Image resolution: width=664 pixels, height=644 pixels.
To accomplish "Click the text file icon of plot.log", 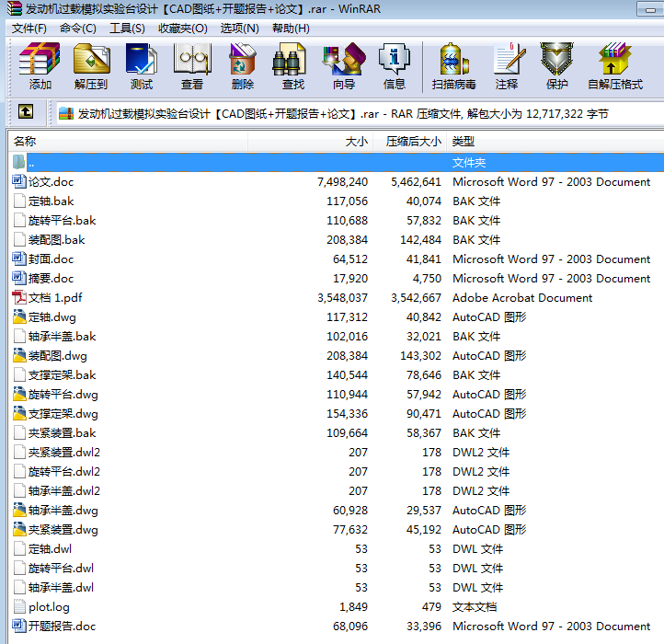I will pyautogui.click(x=19, y=606).
